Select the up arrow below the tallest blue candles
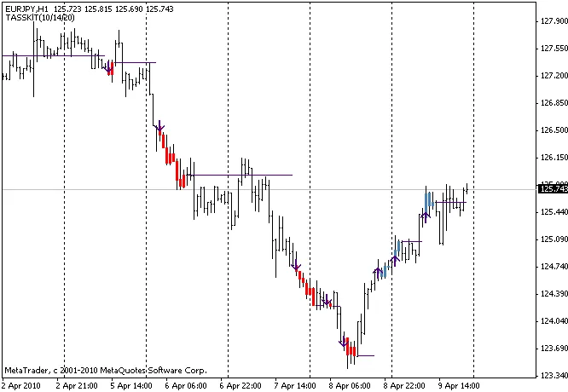Screen dimensions: 568x392 tap(426, 216)
